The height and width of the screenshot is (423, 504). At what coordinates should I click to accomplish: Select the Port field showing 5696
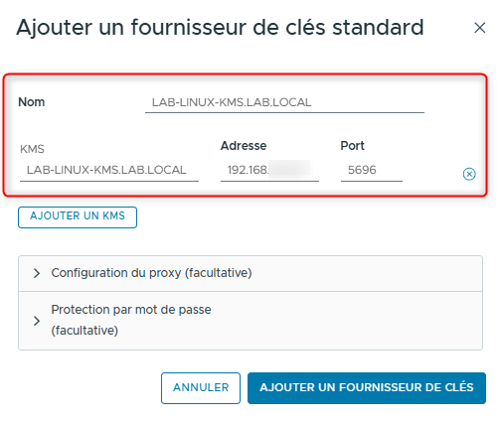(372, 170)
